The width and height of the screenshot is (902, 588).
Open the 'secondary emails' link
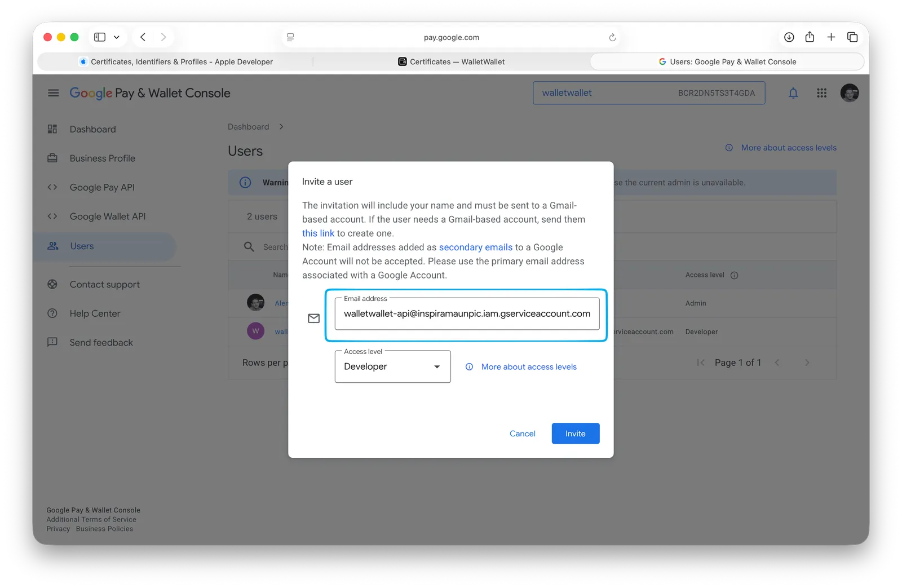coord(476,247)
